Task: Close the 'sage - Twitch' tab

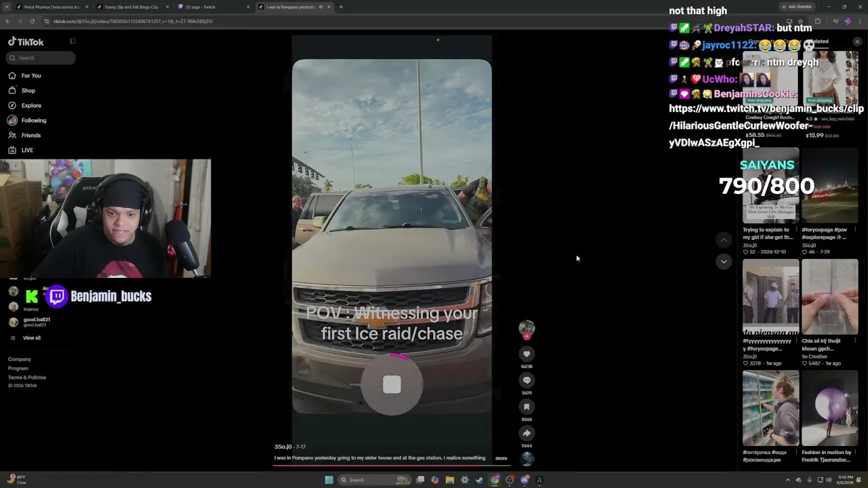Action: tap(248, 7)
